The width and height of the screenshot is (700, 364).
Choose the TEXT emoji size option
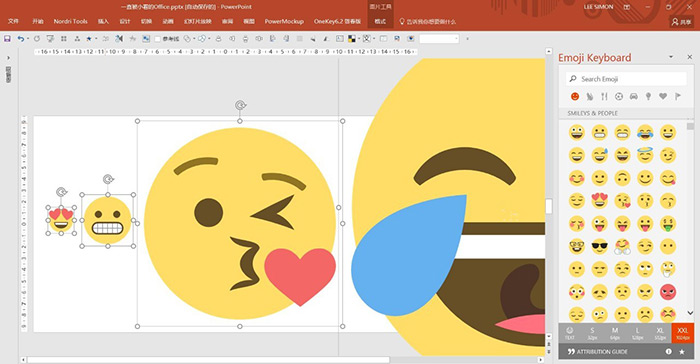(570, 333)
